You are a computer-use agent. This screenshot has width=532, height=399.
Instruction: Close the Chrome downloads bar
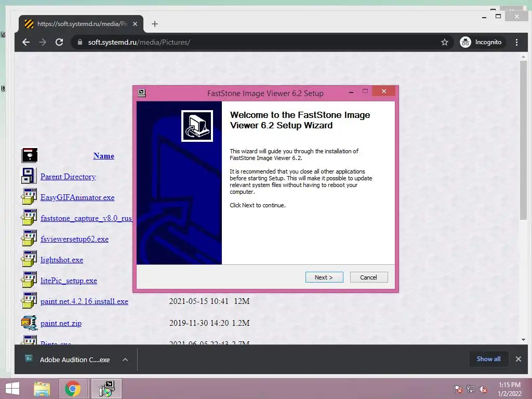coord(518,359)
